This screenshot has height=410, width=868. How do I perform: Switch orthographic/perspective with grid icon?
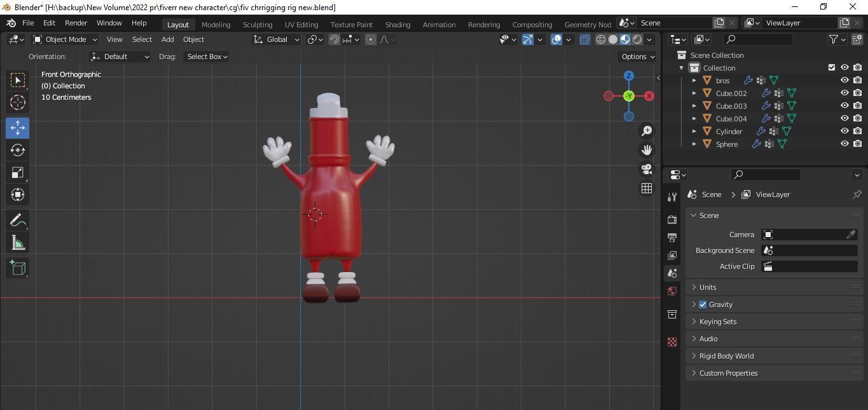pos(647,188)
